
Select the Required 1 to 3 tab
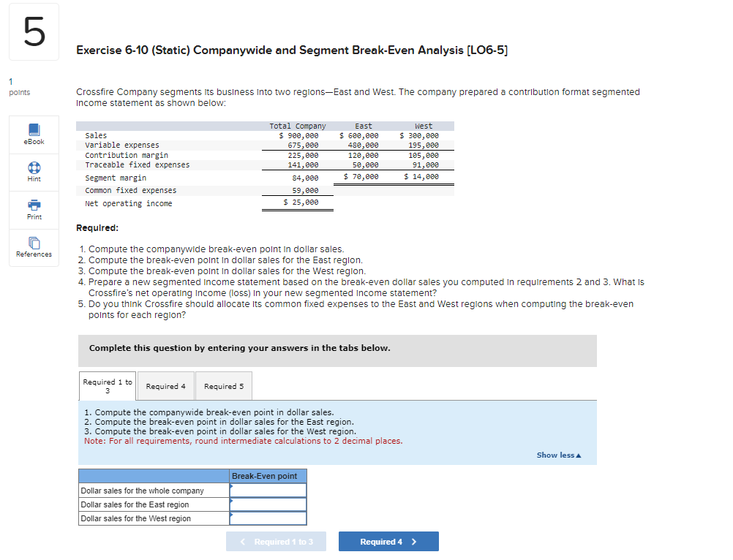pyautogui.click(x=107, y=385)
